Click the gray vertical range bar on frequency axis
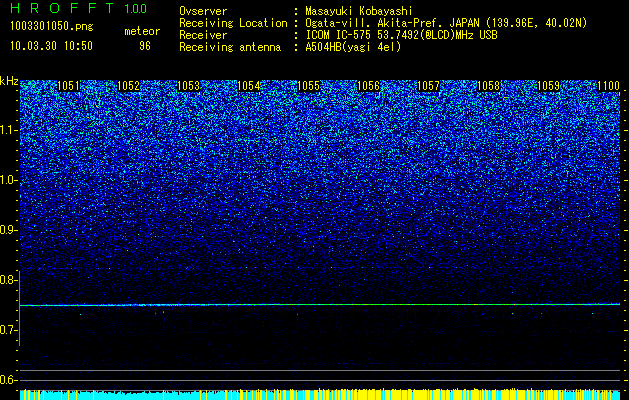 tap(20, 308)
